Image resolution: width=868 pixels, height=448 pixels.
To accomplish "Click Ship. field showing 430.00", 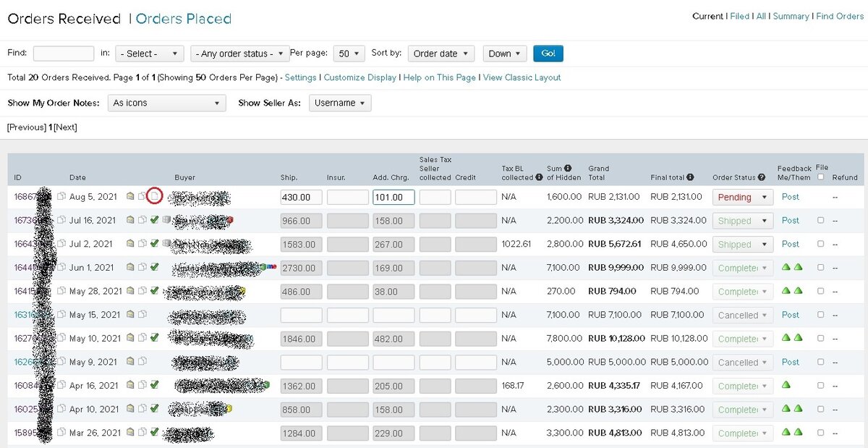I will coord(301,197).
